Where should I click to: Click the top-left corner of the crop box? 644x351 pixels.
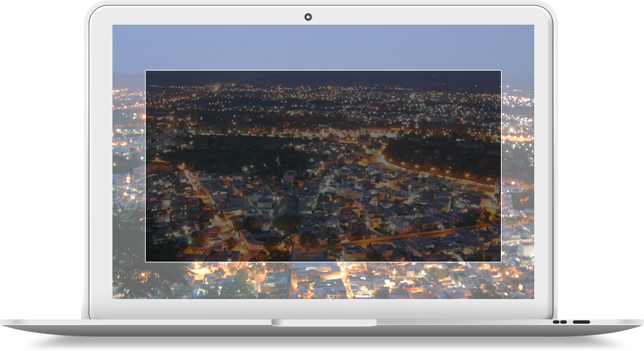pyautogui.click(x=146, y=71)
